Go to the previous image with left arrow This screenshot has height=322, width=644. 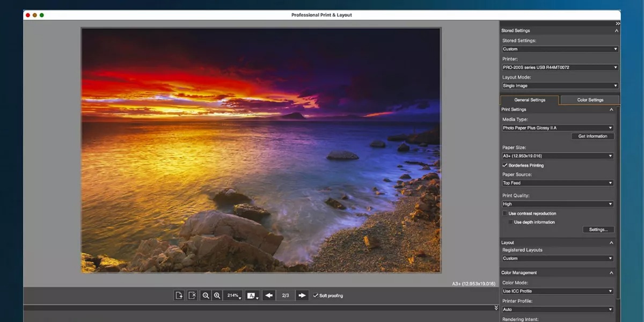(x=269, y=295)
